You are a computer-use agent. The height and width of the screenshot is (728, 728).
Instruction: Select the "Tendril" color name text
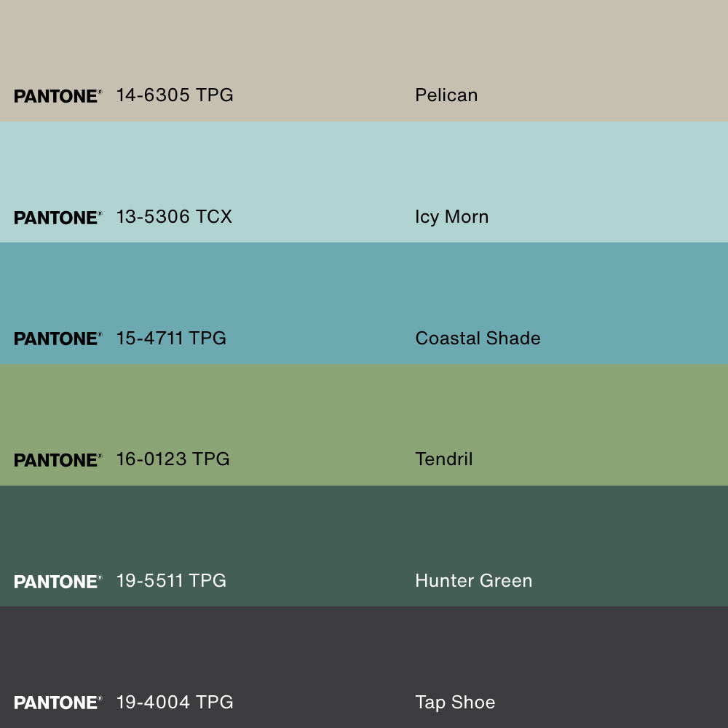(443, 459)
